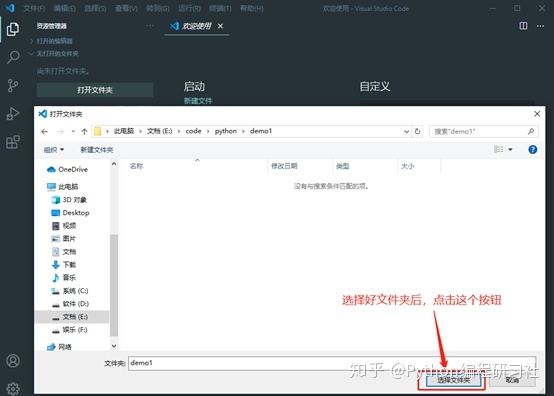The height and width of the screenshot is (396, 554).
Task: Open the 终端(T) menu
Action: (x=220, y=8)
